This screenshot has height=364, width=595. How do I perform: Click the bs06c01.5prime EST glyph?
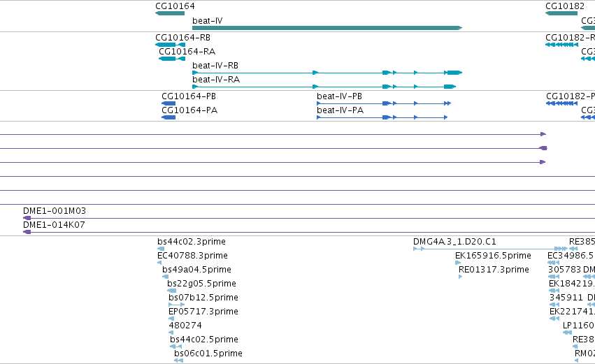[x=179, y=361]
